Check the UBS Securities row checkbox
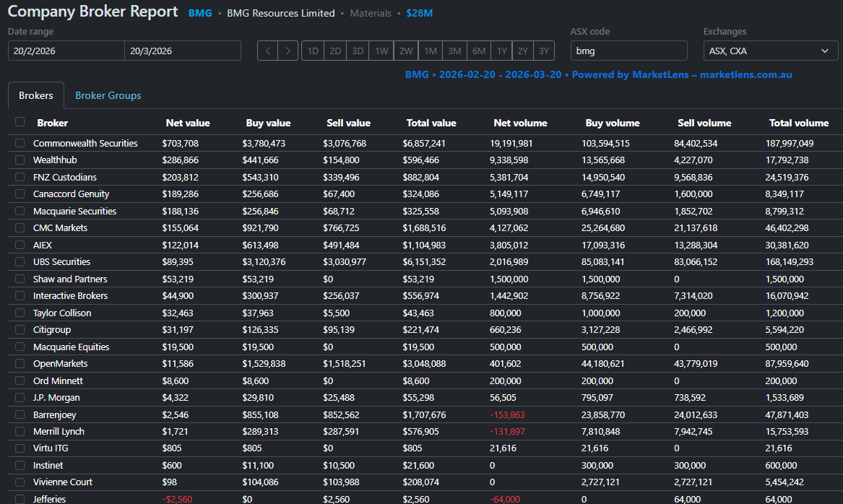This screenshot has height=504, width=843. (20, 261)
